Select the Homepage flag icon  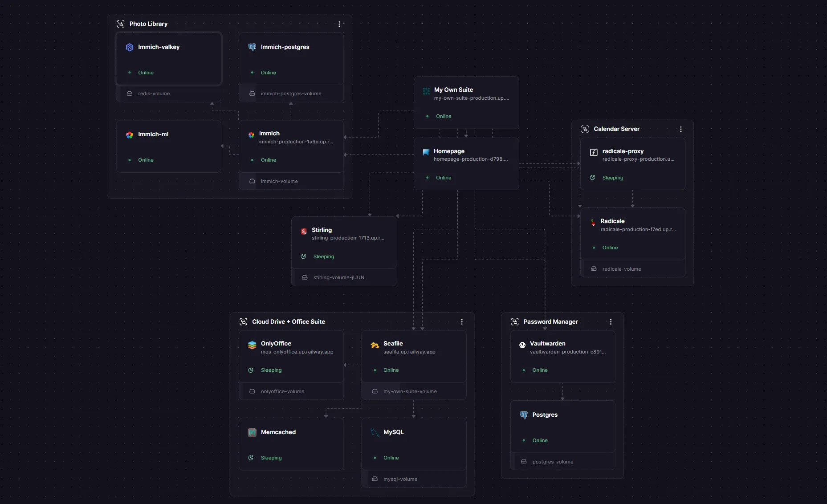click(x=426, y=153)
